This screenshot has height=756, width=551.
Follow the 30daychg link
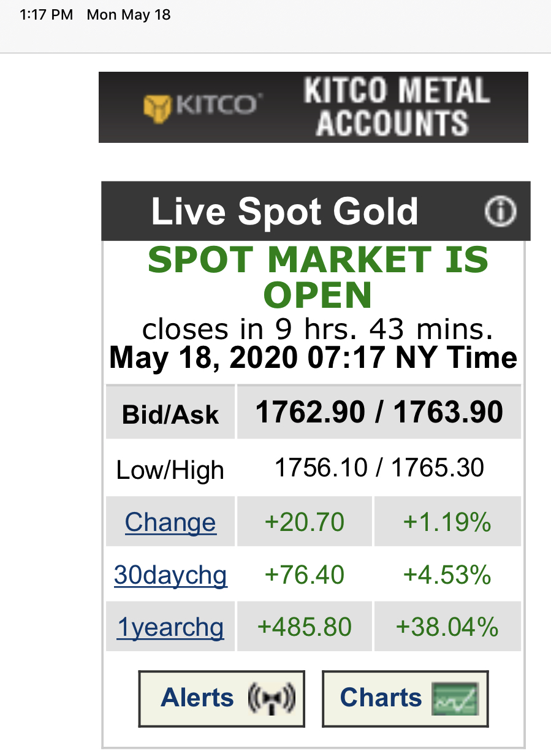coord(170,575)
